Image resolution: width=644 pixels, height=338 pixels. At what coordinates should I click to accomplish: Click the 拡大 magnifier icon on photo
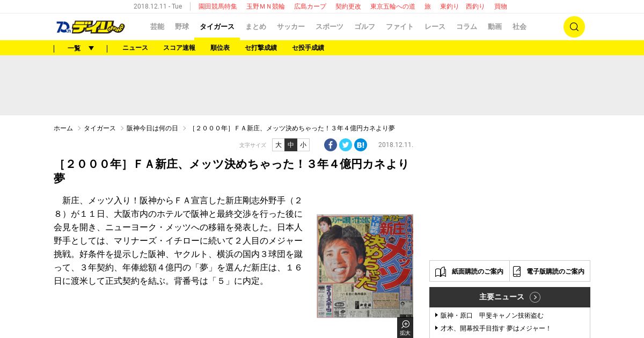(405, 327)
